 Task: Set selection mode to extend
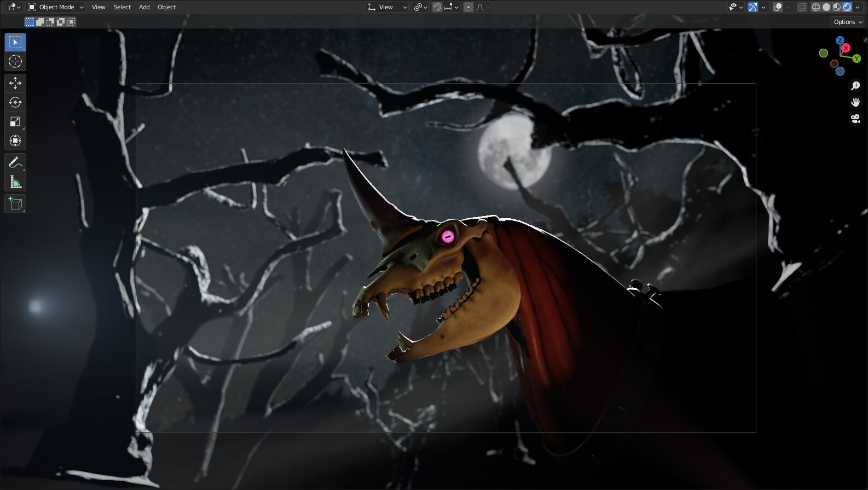[40, 22]
